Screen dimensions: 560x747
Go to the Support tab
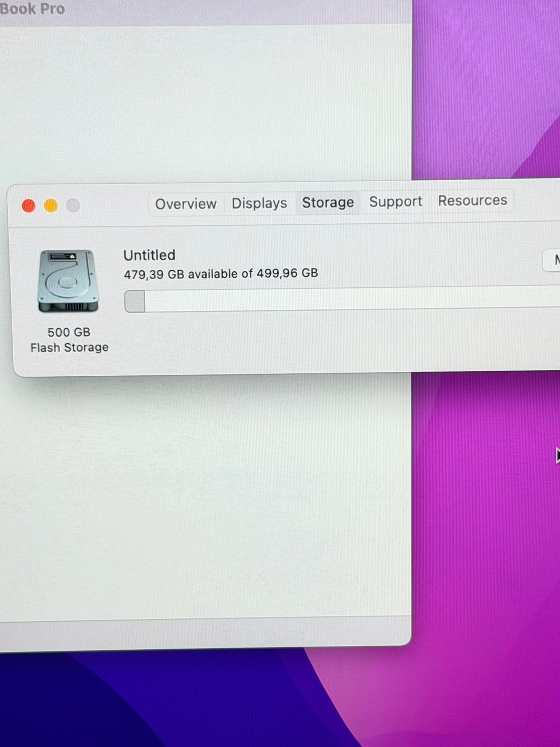[x=395, y=202]
